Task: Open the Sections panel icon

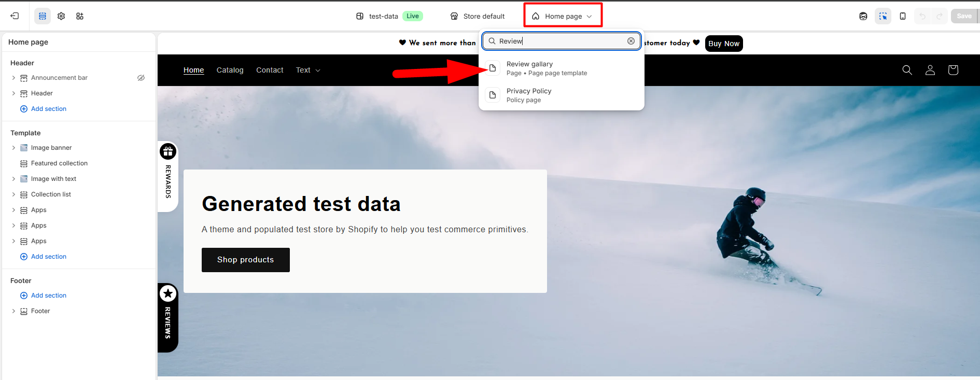Action: pyautogui.click(x=43, y=16)
